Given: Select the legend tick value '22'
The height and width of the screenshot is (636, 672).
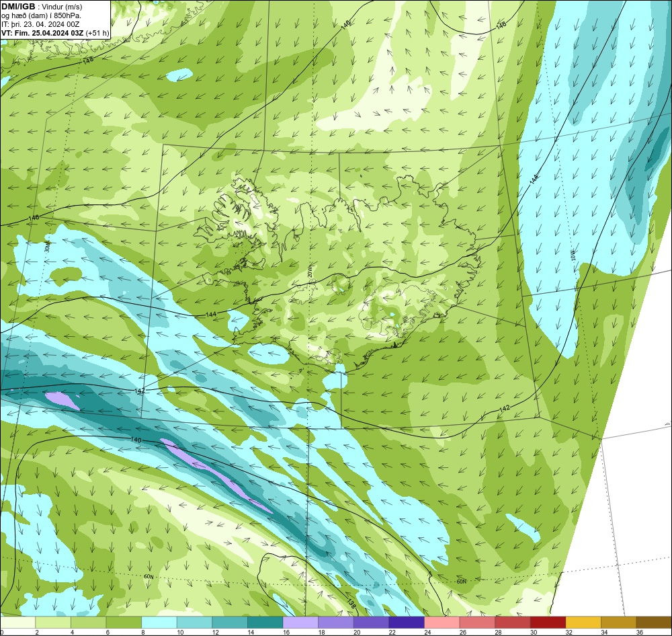Looking at the screenshot, I should [392, 632].
